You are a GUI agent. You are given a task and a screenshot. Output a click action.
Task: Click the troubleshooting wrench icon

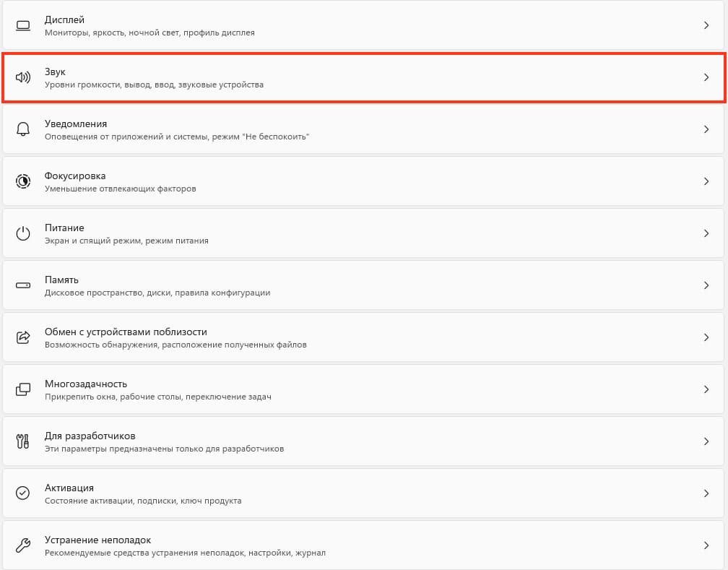pyautogui.click(x=23, y=545)
